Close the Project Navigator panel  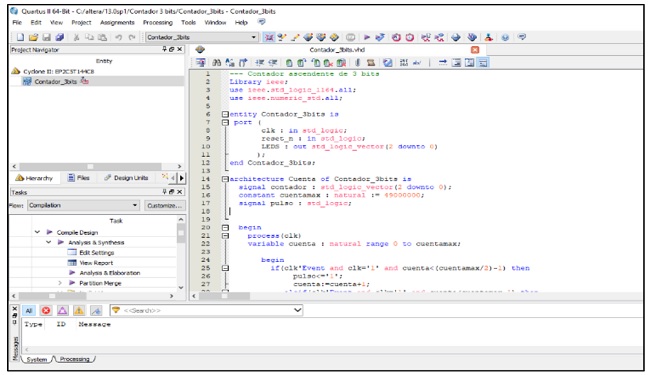179,49
